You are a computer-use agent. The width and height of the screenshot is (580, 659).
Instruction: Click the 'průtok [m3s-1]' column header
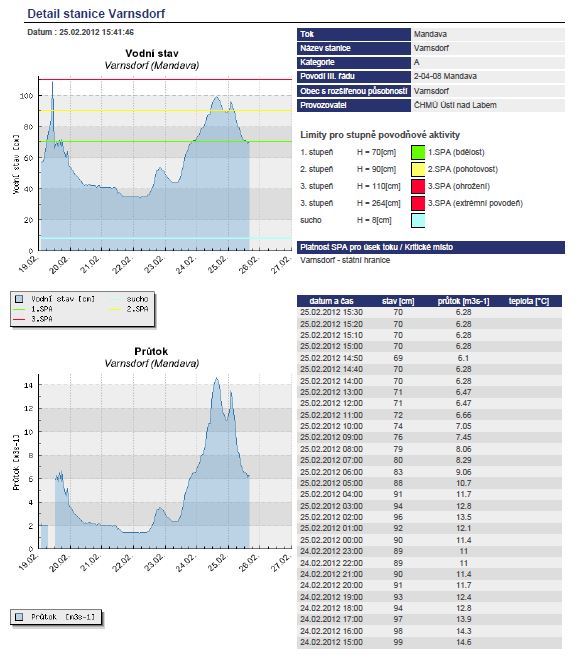[x=463, y=301]
